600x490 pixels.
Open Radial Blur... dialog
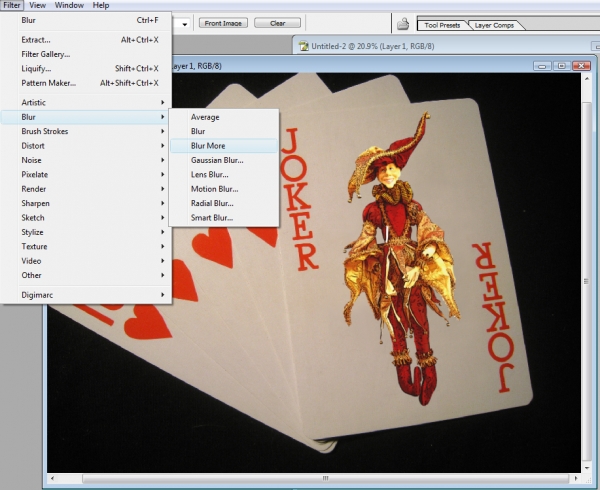(x=224, y=203)
